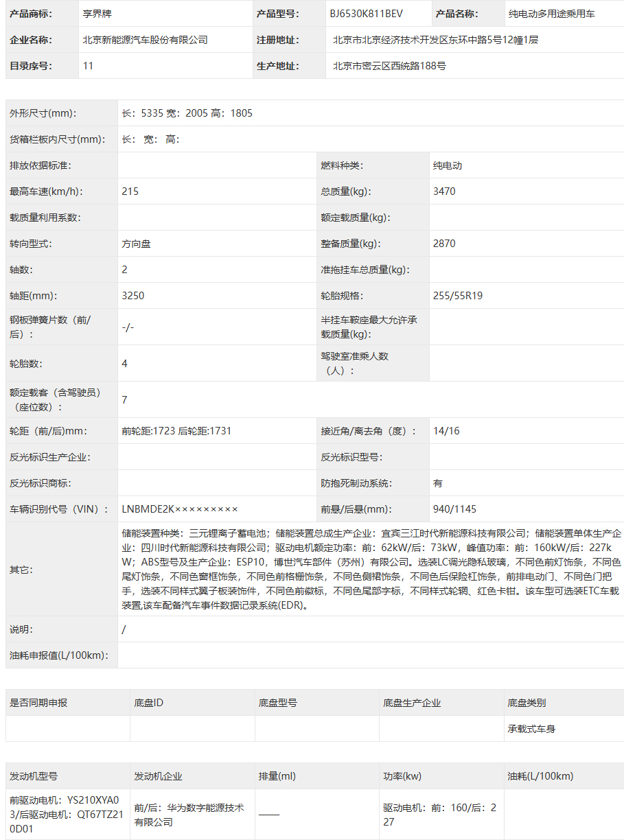This screenshot has height=840, width=624.
Task: Select fuel type value 纯电动
Action: [448, 165]
